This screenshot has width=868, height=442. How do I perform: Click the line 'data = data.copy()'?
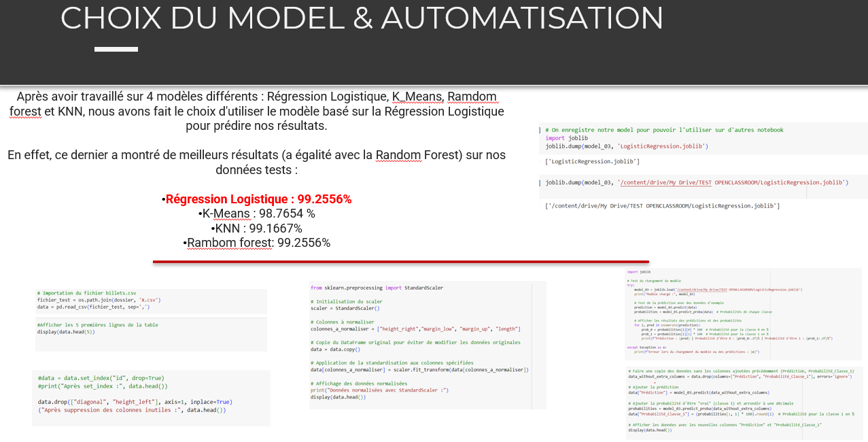coord(335,350)
